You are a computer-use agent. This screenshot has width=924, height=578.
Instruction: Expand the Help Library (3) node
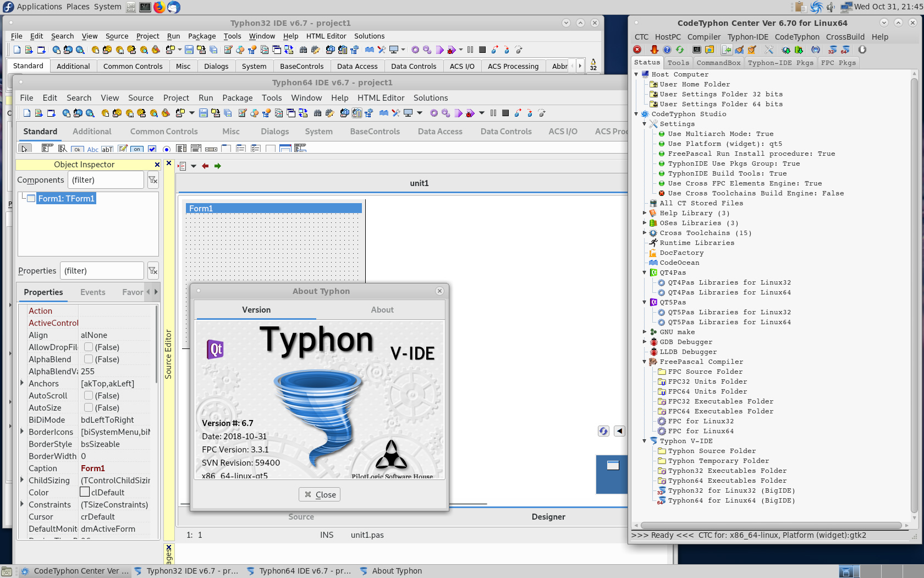[x=645, y=213]
